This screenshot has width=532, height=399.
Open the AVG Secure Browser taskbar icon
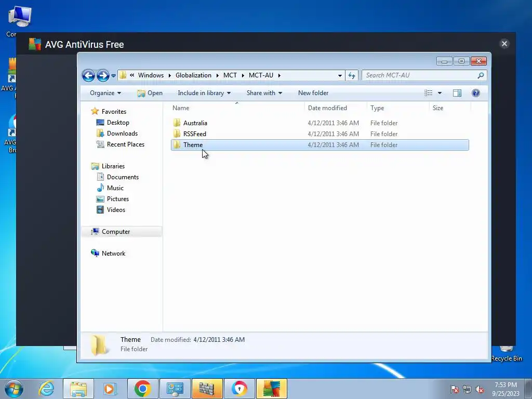pyautogui.click(x=239, y=389)
